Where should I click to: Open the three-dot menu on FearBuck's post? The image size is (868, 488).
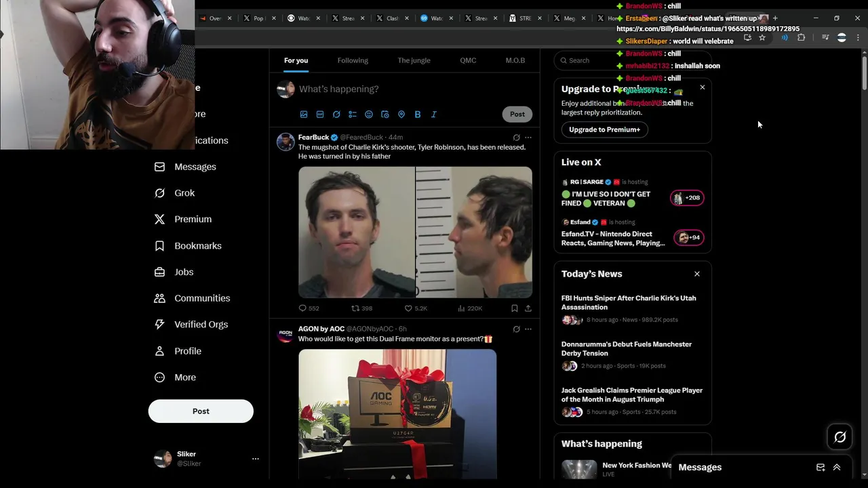pos(528,138)
